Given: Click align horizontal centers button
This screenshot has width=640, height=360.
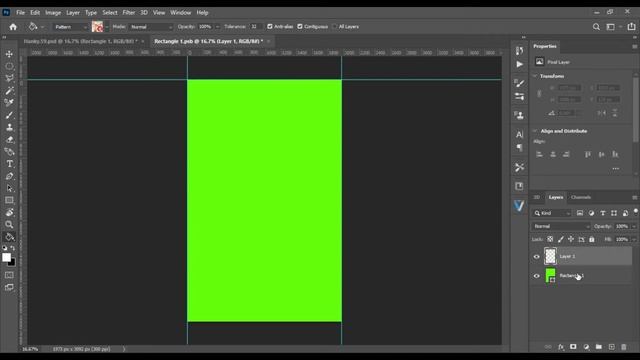Looking at the screenshot, I should pos(553,154).
